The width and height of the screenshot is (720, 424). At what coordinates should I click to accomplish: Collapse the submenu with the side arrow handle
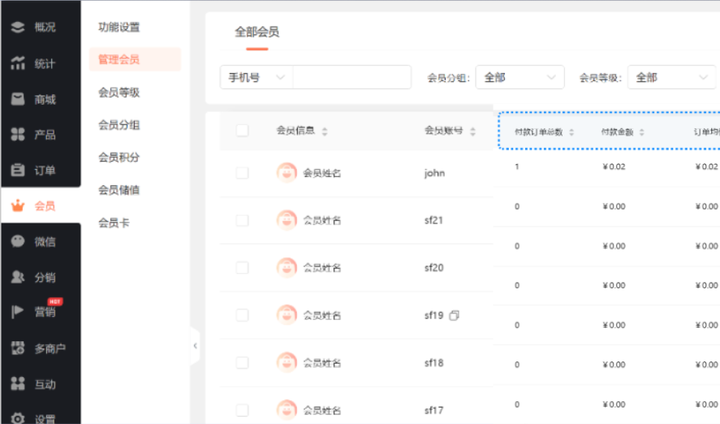pos(195,346)
